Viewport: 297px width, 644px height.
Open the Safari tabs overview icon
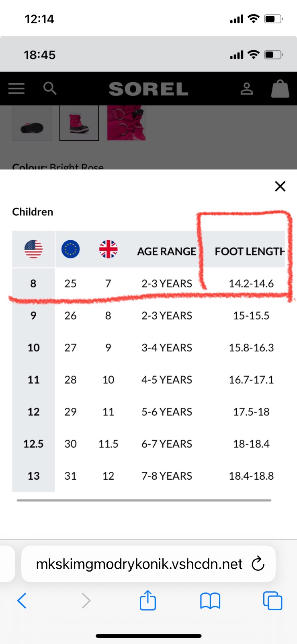272,601
